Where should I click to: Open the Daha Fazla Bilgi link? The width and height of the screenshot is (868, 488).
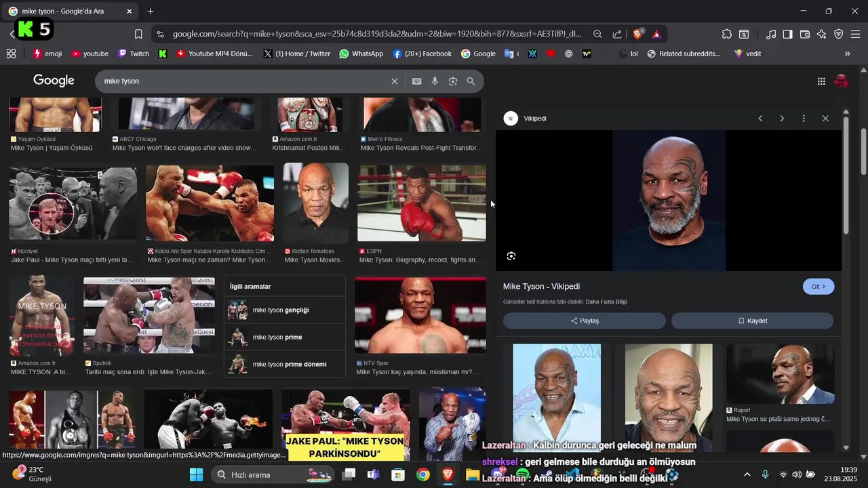coord(606,302)
